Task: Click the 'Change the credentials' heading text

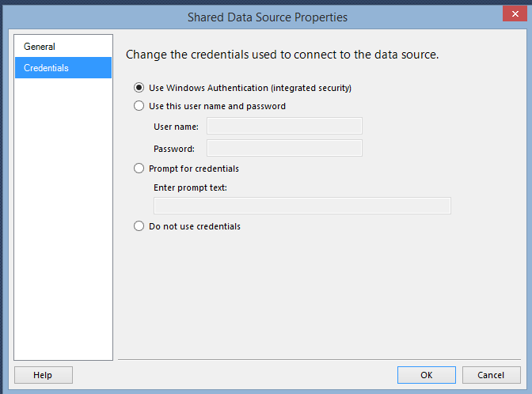Action: point(283,55)
